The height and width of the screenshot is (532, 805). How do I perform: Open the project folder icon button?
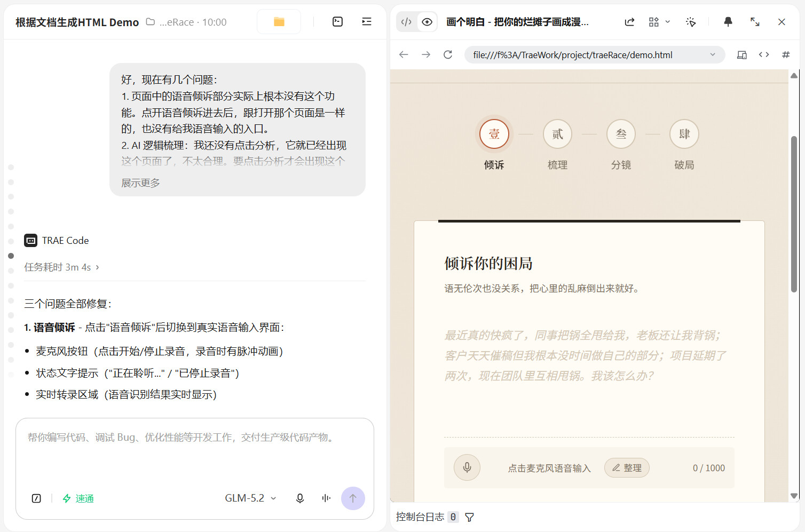pos(279,22)
